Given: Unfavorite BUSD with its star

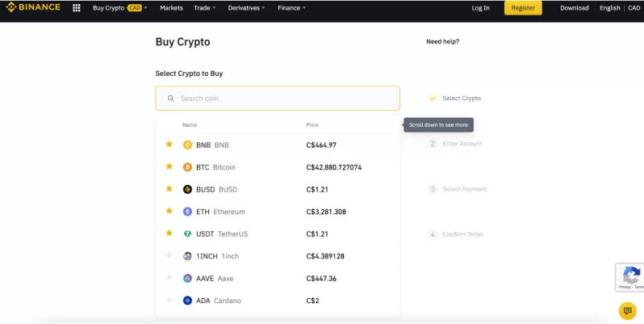Looking at the screenshot, I should coord(169,188).
